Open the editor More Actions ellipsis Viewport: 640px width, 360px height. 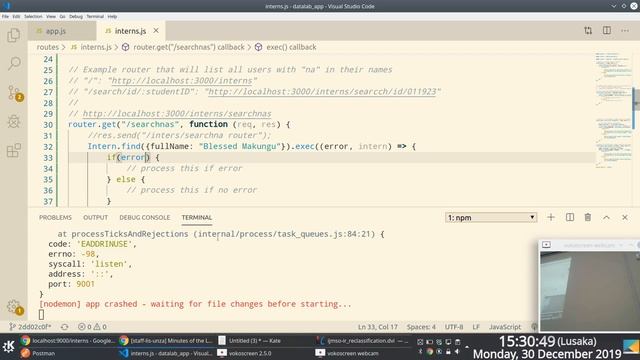click(x=625, y=31)
